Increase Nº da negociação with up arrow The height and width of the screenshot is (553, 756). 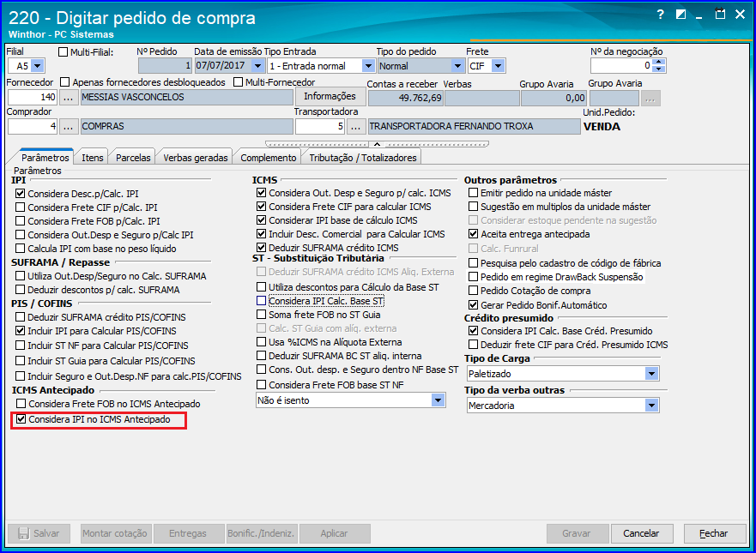661,62
